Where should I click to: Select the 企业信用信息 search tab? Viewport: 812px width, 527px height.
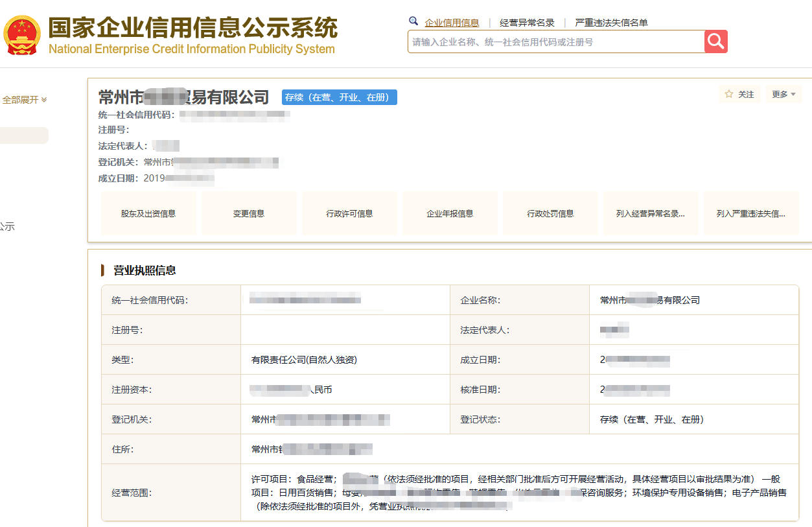[x=452, y=23]
